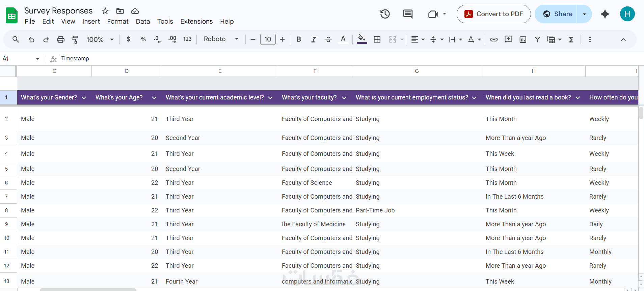Open the Extensions menu
Image resolution: width=644 pixels, height=291 pixels.
tap(196, 22)
